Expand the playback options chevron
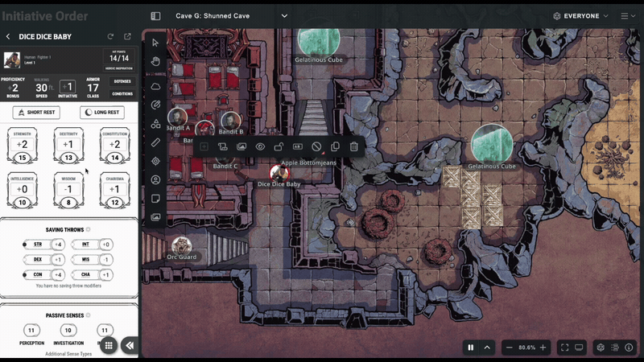 click(487, 348)
